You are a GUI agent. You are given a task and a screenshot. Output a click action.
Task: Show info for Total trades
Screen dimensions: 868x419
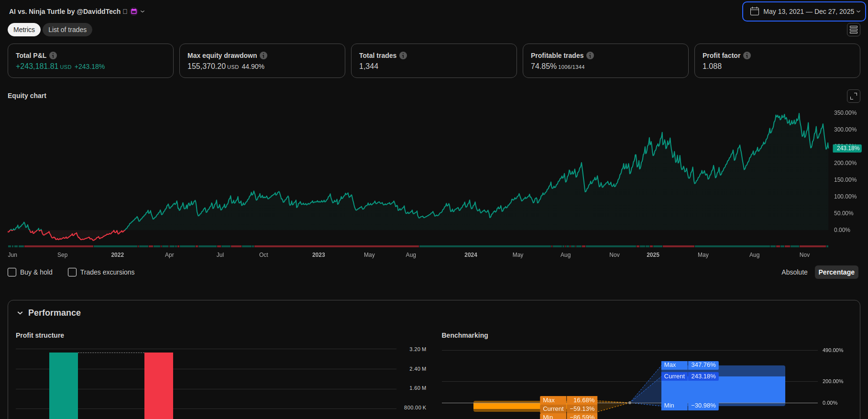403,55
